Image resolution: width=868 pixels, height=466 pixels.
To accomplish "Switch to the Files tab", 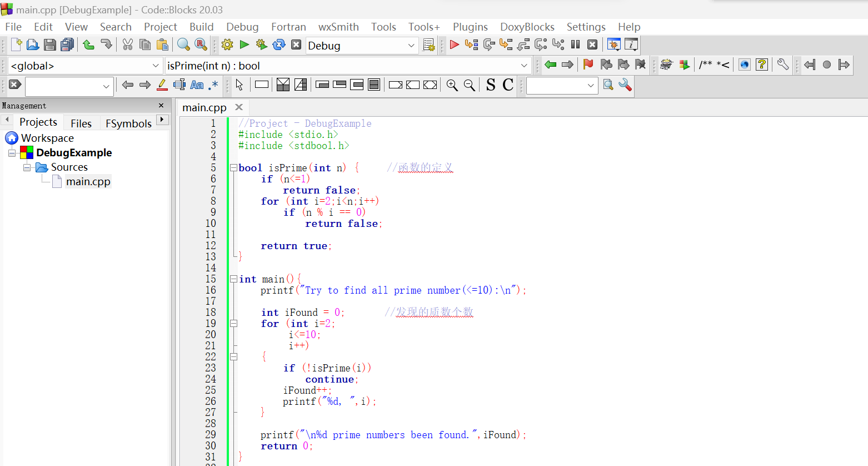I will click(x=81, y=123).
